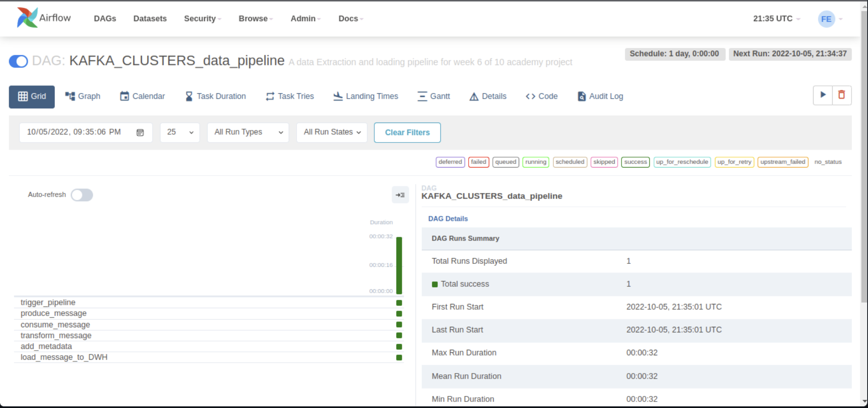Click the up_for_reschedule legend badge
Viewport: 868px width, 408px height.
coord(682,162)
